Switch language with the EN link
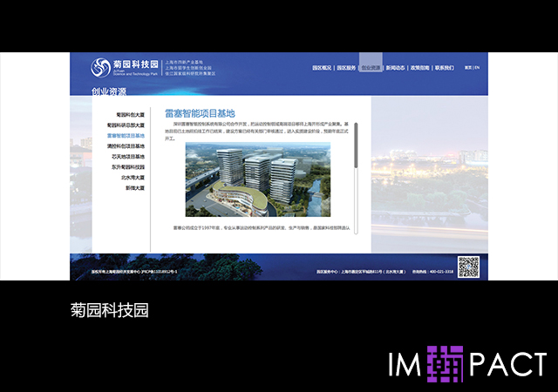The width and height of the screenshot is (558, 392). click(477, 68)
